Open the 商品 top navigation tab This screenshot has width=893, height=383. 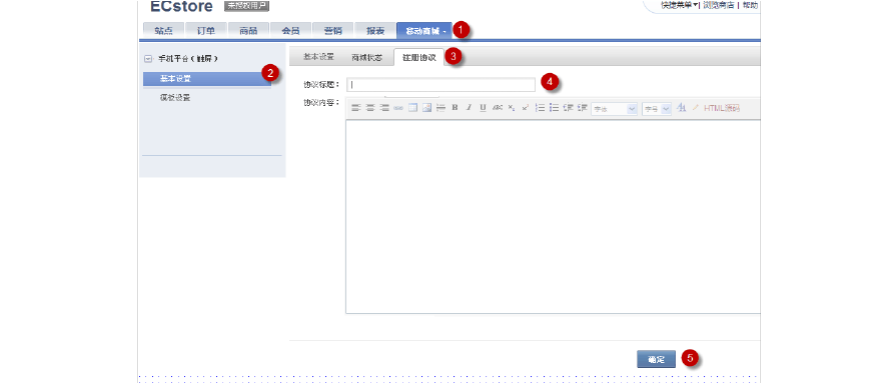(x=248, y=31)
